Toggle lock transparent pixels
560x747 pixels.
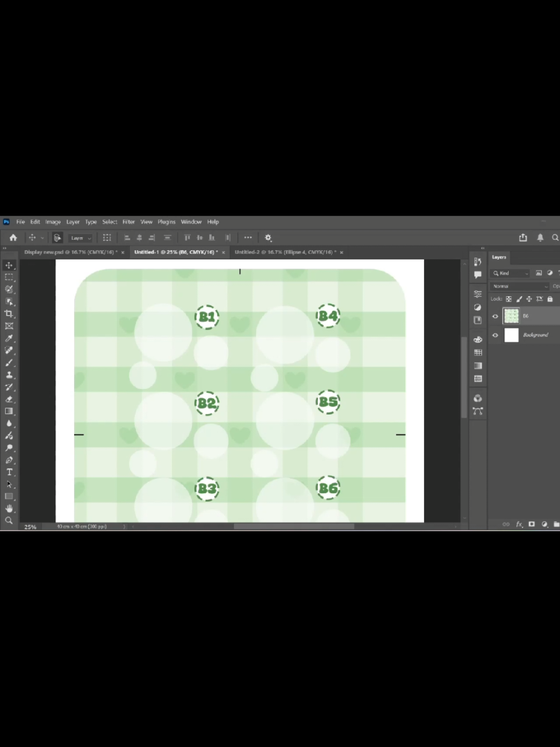pos(509,299)
